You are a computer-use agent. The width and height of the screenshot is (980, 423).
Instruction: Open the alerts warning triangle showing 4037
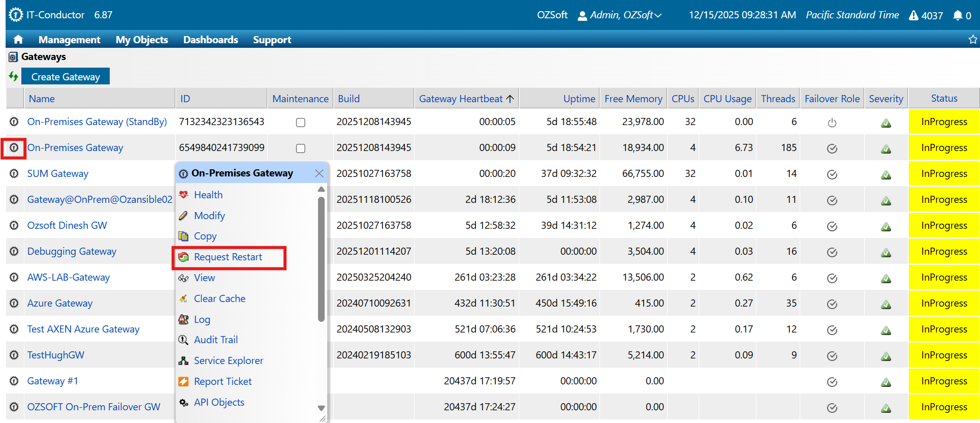(x=913, y=15)
